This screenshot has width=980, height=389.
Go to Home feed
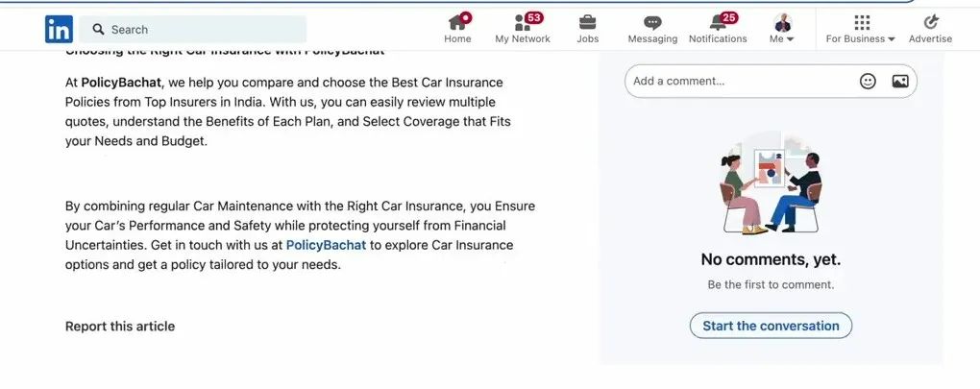click(x=457, y=29)
